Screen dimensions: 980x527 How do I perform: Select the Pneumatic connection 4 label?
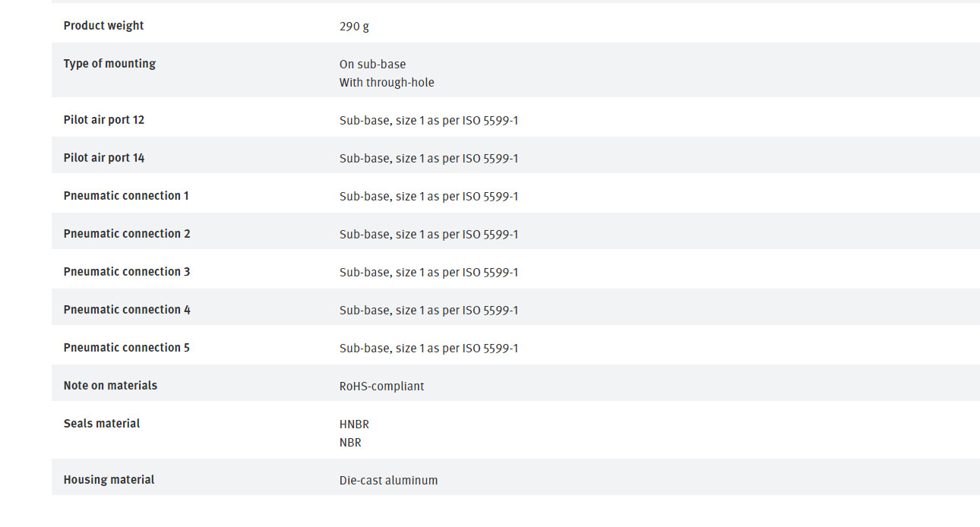tap(127, 310)
